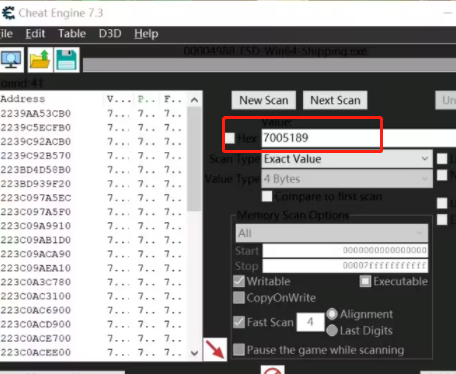
Task: Select the Last Digits radio button
Action: pos(332,330)
